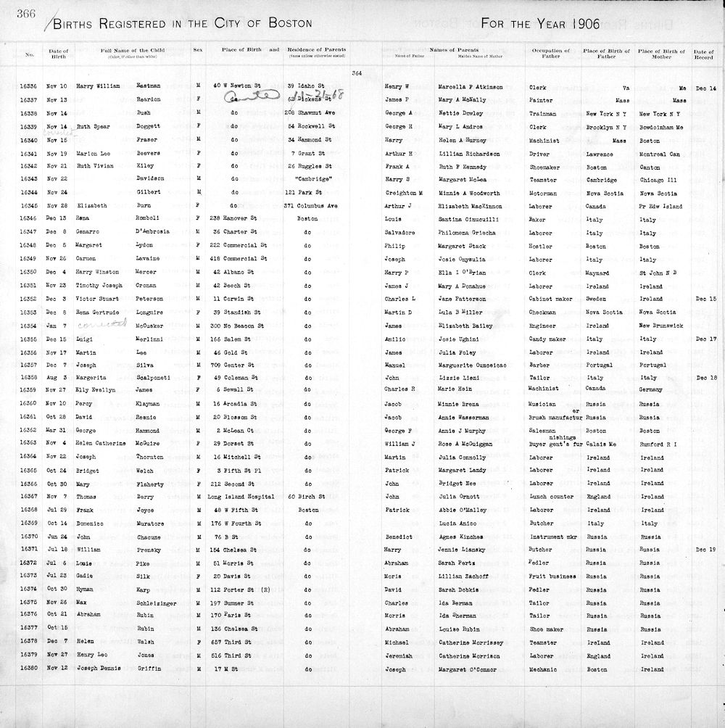The width and height of the screenshot is (725, 728).
Task: Select the birthplace "Rumford R I"
Action: 658,444
